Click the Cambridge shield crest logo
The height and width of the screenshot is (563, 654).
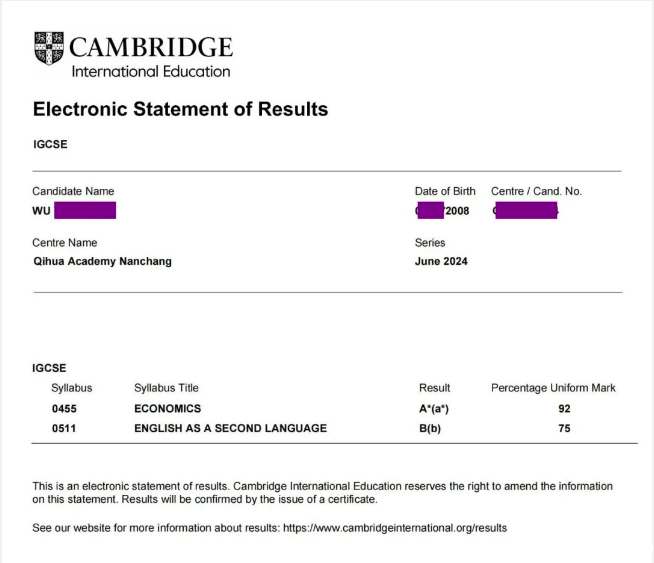click(x=48, y=50)
